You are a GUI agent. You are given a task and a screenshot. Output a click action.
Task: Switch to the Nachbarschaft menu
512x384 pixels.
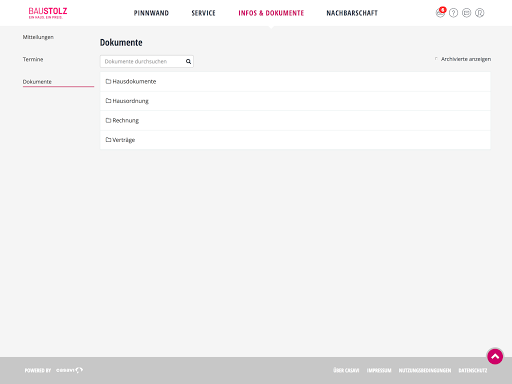352,13
